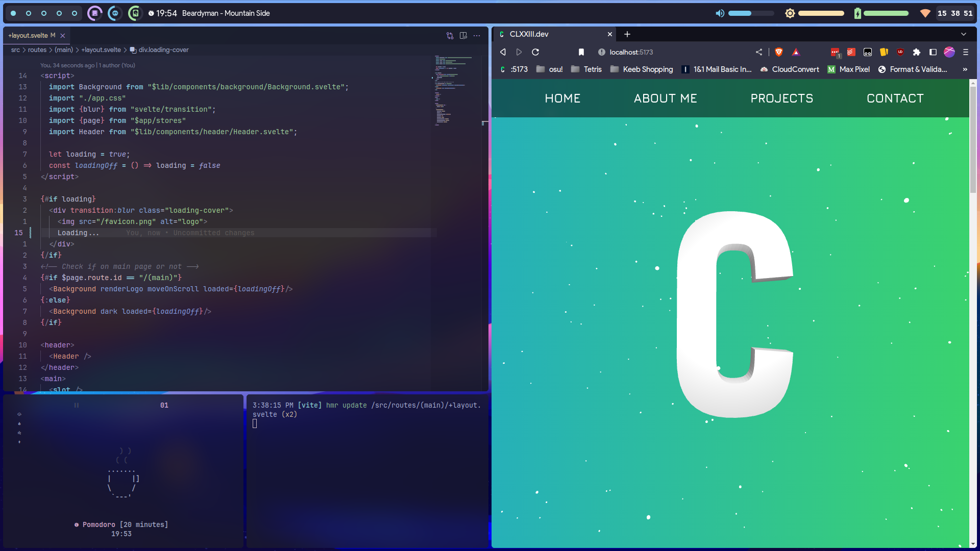Click the Brave Rewards triangle icon

[796, 52]
